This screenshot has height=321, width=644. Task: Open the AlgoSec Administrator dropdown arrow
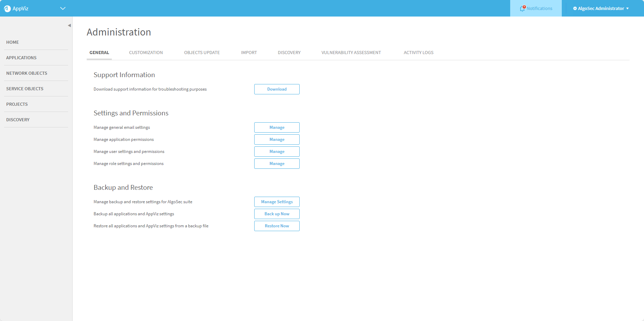coord(627,9)
